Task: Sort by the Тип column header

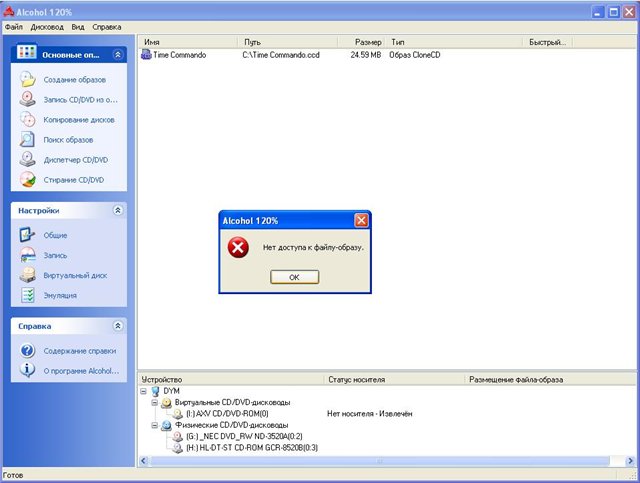Action: click(454, 42)
